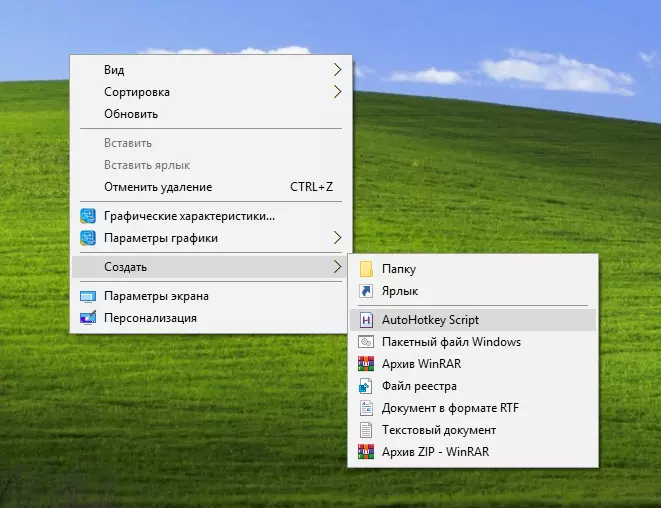Click the RTF document icon
The image size is (661, 508).
pos(366,408)
